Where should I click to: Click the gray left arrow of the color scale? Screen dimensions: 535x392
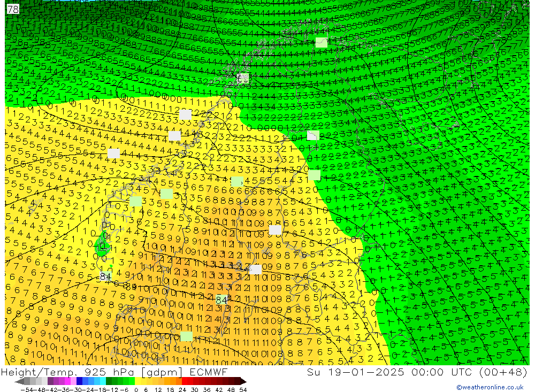tap(19, 381)
